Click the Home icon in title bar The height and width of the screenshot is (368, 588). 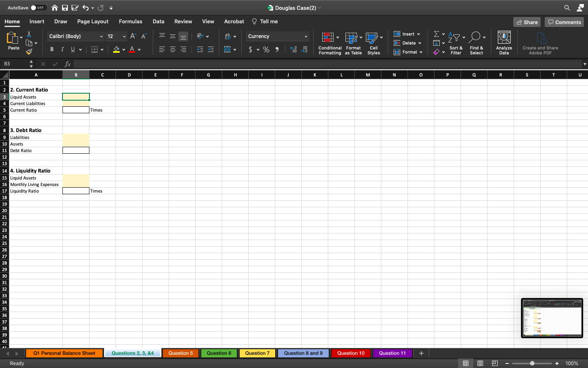(55, 8)
